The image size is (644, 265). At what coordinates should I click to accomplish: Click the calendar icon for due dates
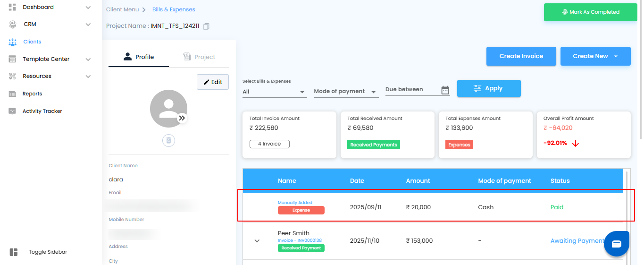(x=445, y=90)
